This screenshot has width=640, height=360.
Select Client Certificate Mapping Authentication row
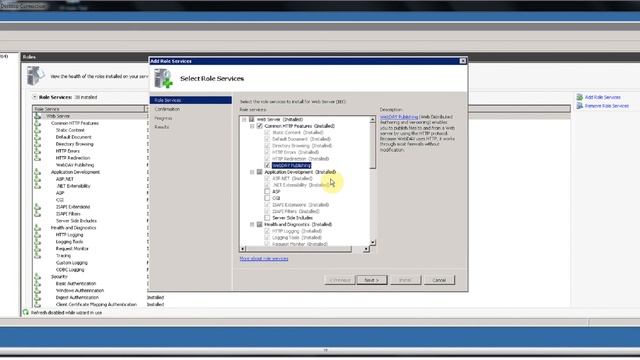[x=96, y=304]
